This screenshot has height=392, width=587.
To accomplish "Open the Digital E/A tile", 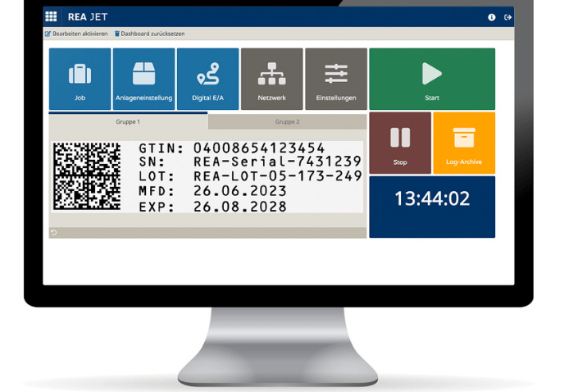I will (x=207, y=79).
